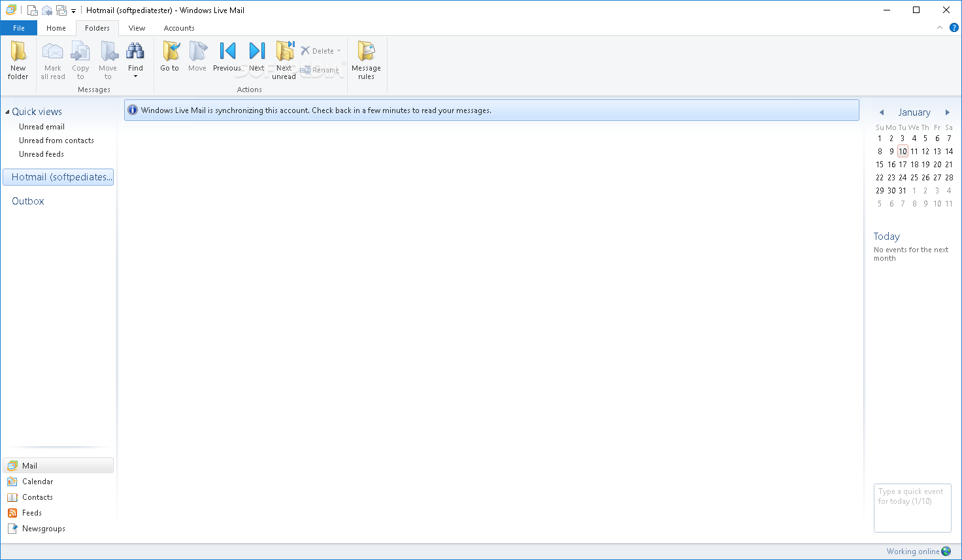Click the Today heading in calendar pane
Viewport: 962px width, 560px height.
(x=887, y=237)
